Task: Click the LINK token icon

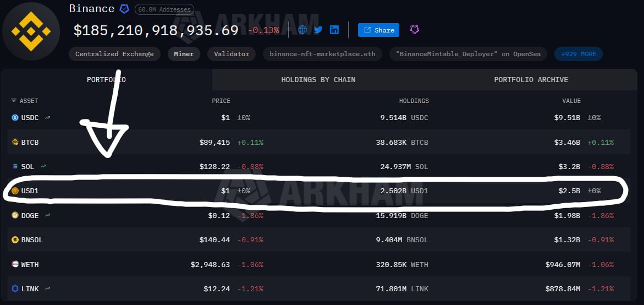Action: click(15, 288)
